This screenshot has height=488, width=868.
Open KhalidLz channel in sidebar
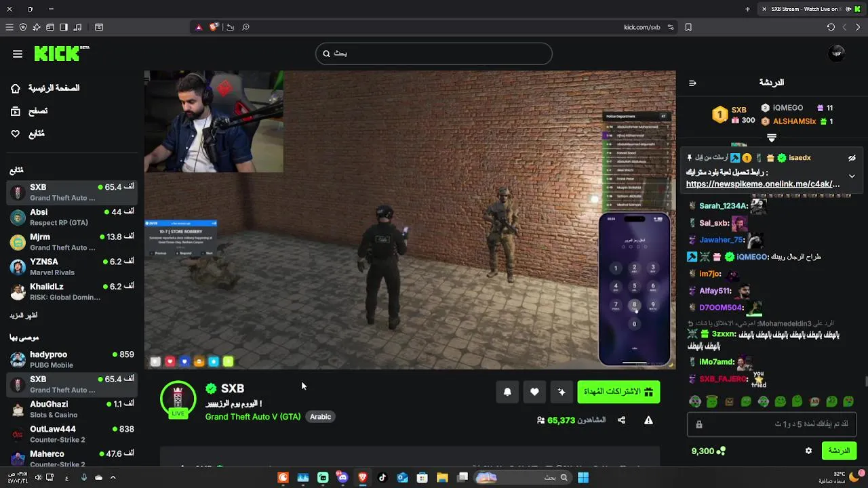click(x=72, y=291)
